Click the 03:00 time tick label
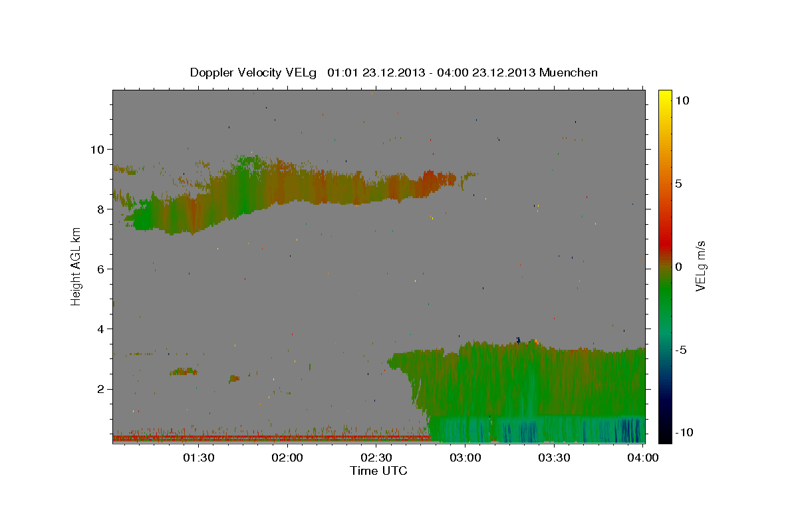 (x=465, y=458)
